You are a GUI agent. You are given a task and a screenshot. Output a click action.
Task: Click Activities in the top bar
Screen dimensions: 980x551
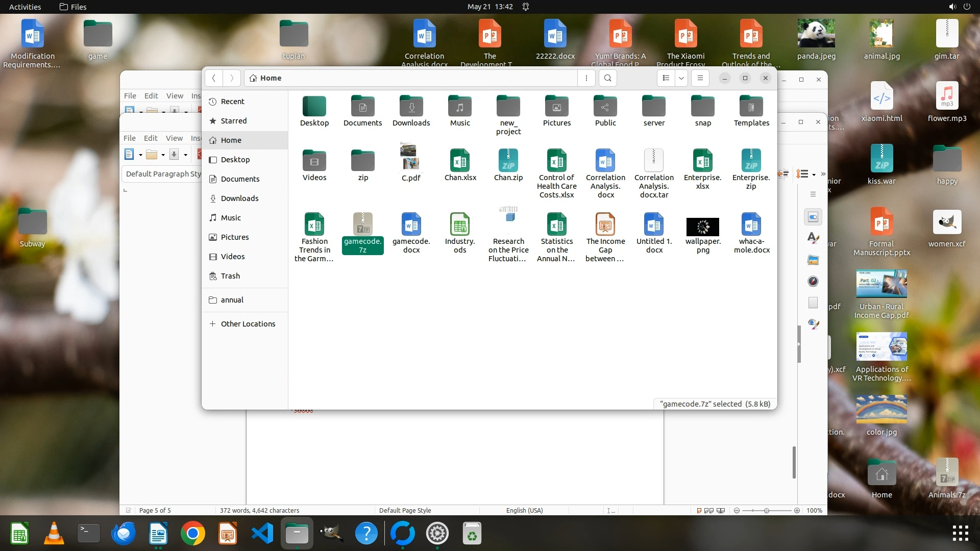click(25, 7)
